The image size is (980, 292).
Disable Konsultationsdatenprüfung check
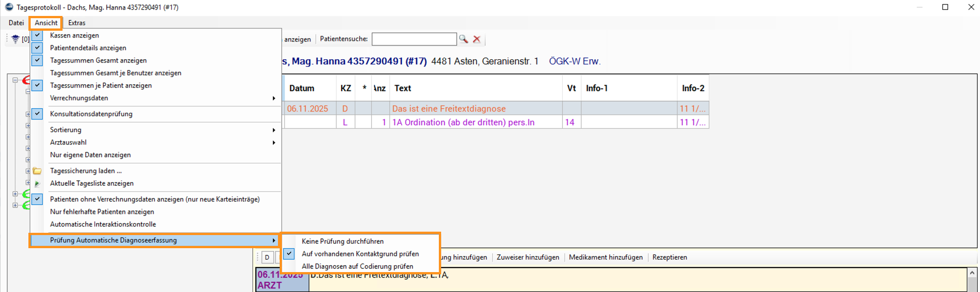point(91,114)
